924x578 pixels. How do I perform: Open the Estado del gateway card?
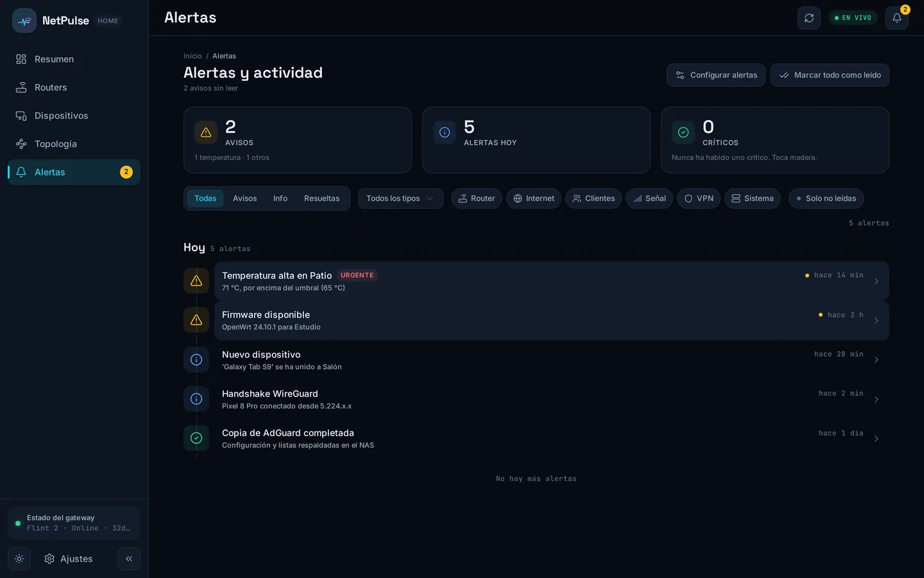coord(74,523)
